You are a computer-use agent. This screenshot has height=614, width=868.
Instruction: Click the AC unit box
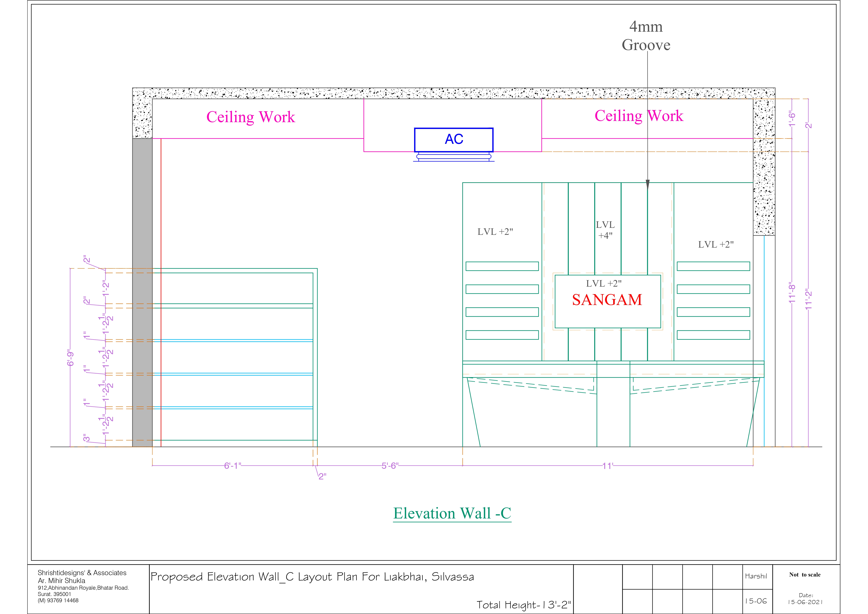click(x=453, y=140)
